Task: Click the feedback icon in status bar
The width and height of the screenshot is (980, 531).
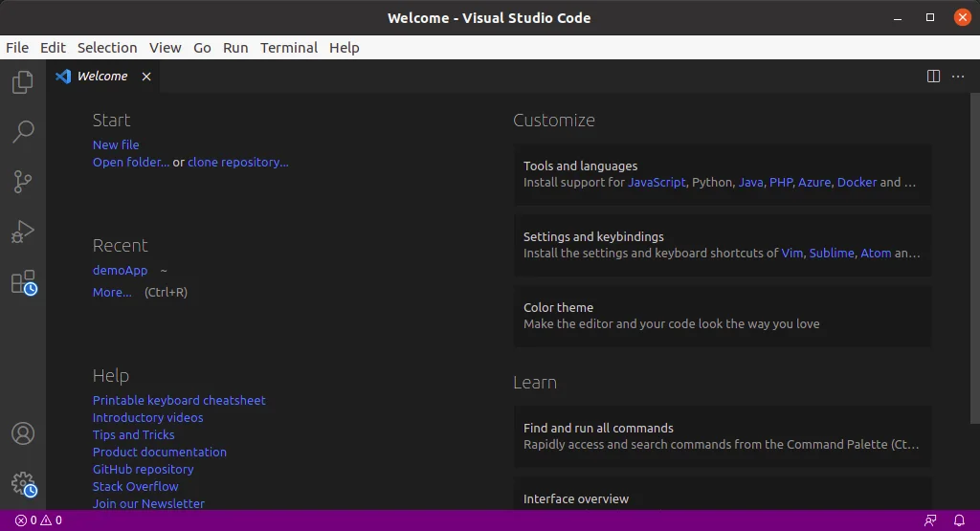Action: [930, 520]
